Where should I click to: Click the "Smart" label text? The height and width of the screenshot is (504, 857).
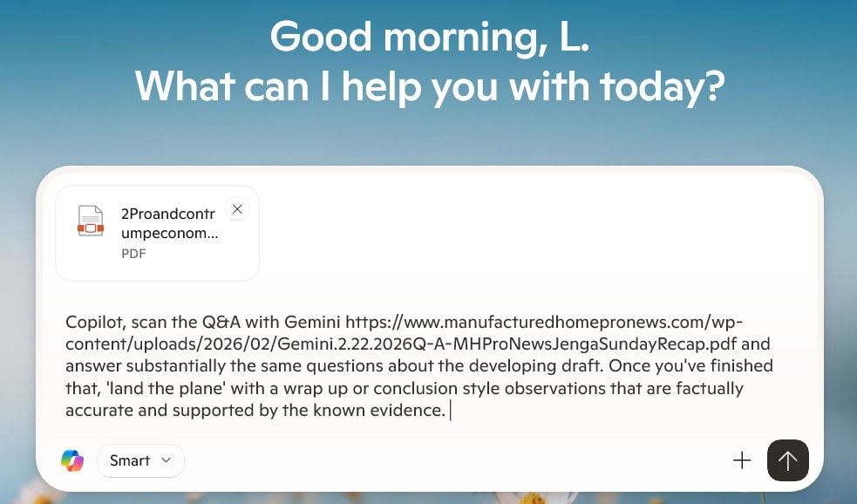pyautogui.click(x=130, y=460)
